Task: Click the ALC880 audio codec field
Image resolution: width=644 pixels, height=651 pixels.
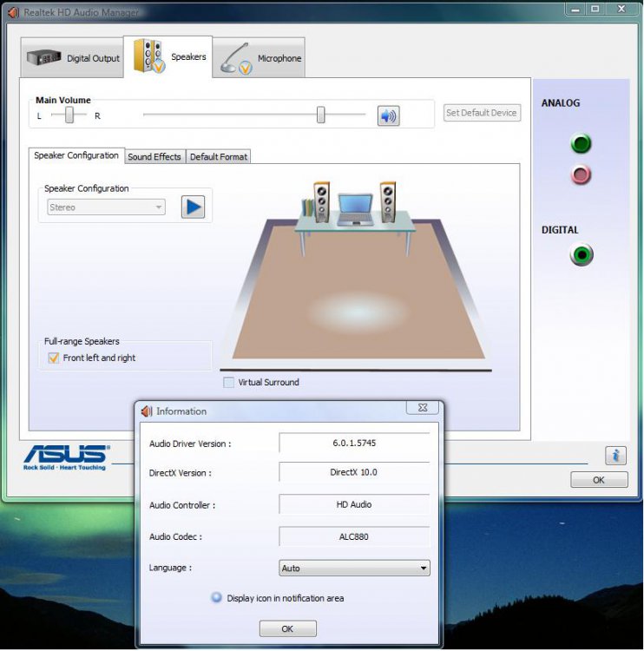Action: 354,536
